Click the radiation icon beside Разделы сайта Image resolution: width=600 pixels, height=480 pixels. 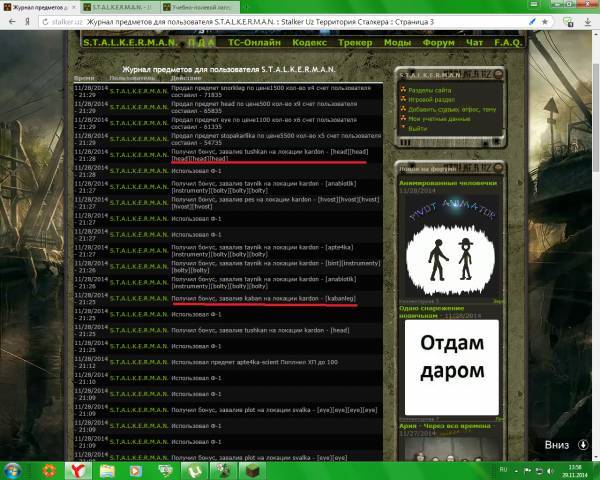tap(402, 89)
